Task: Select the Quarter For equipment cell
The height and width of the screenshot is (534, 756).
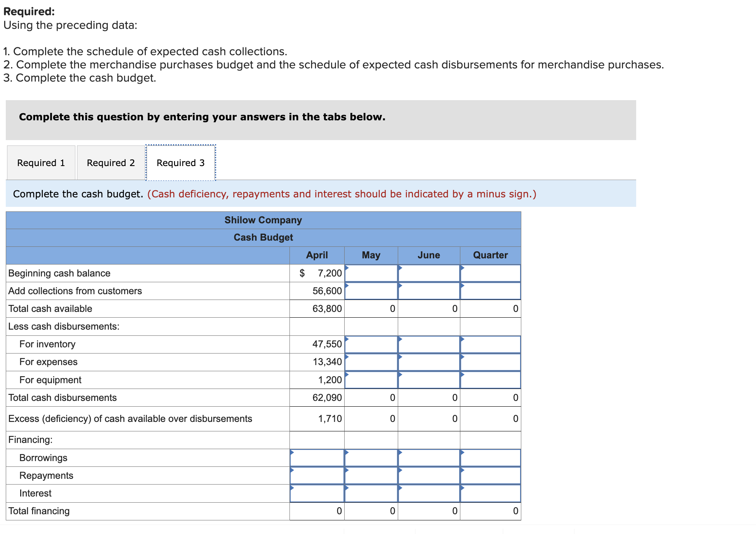Action: click(490, 379)
